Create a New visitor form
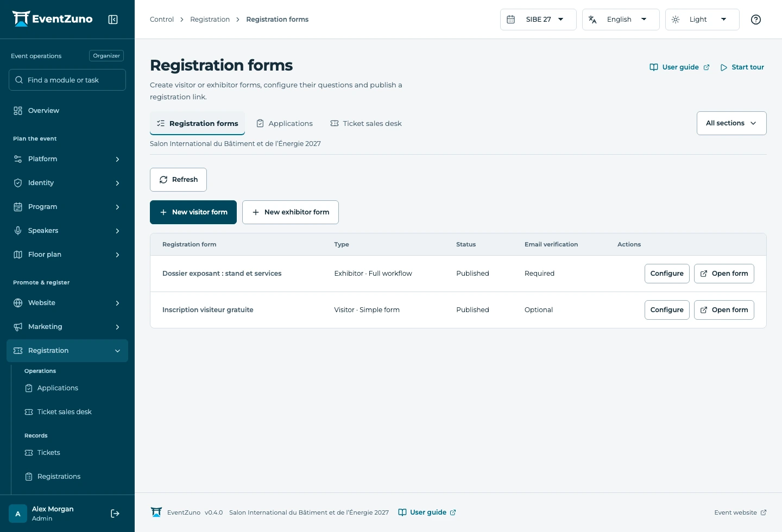The image size is (782, 532). click(x=193, y=212)
